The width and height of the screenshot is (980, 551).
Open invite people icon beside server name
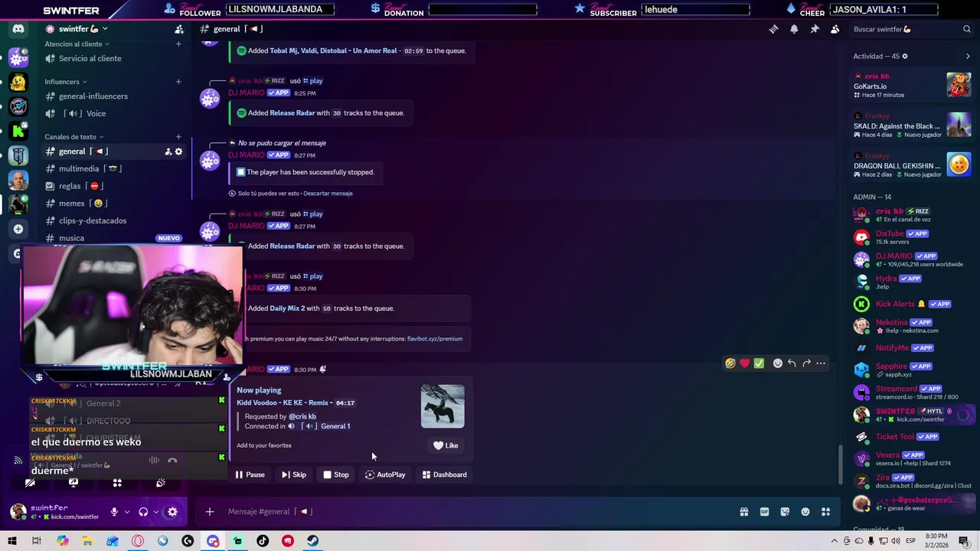coord(179,29)
